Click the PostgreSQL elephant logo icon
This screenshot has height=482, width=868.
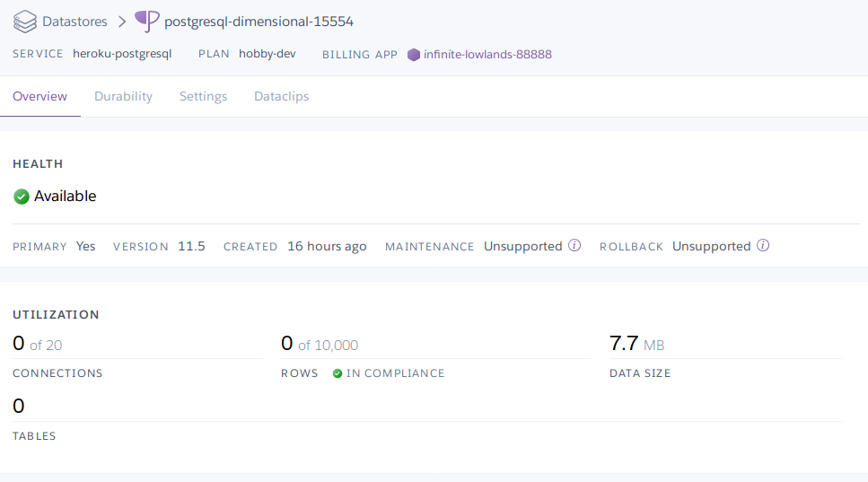146,21
